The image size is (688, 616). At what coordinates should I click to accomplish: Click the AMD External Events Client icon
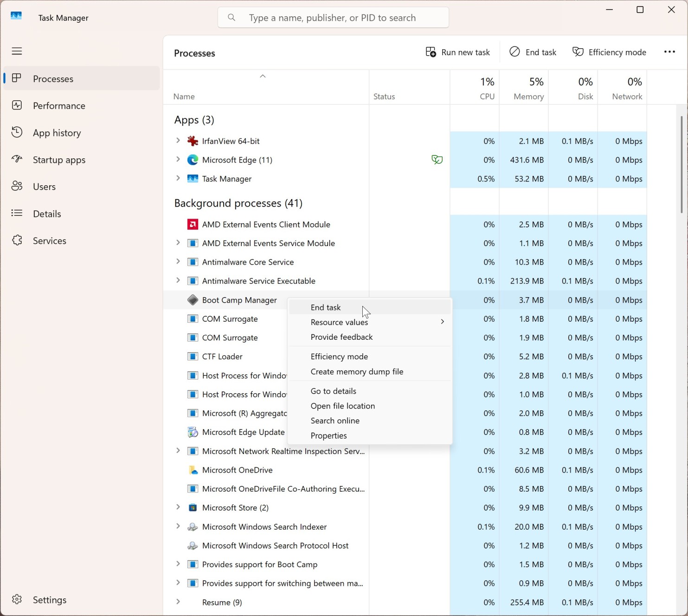click(x=193, y=225)
